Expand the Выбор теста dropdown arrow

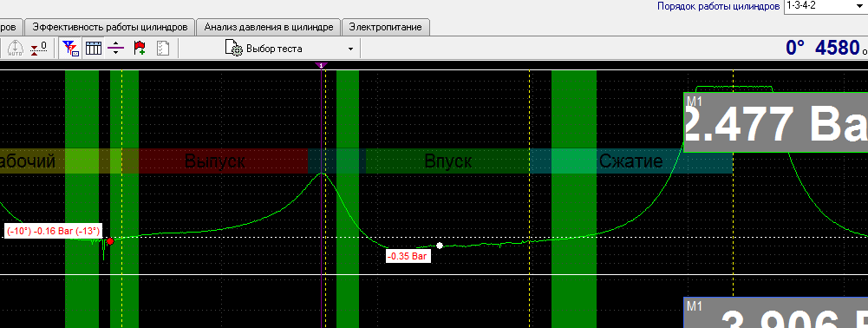click(350, 49)
